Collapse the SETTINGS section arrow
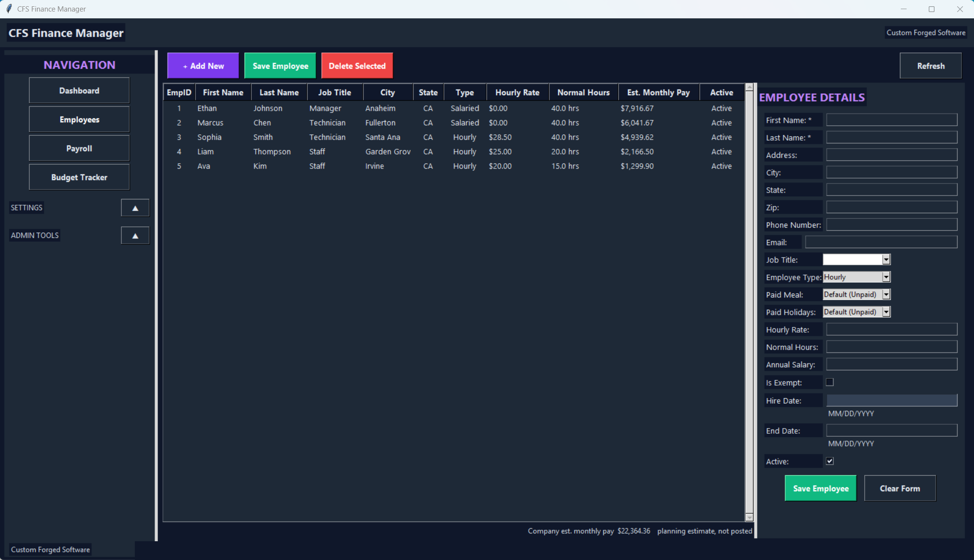 click(x=135, y=208)
